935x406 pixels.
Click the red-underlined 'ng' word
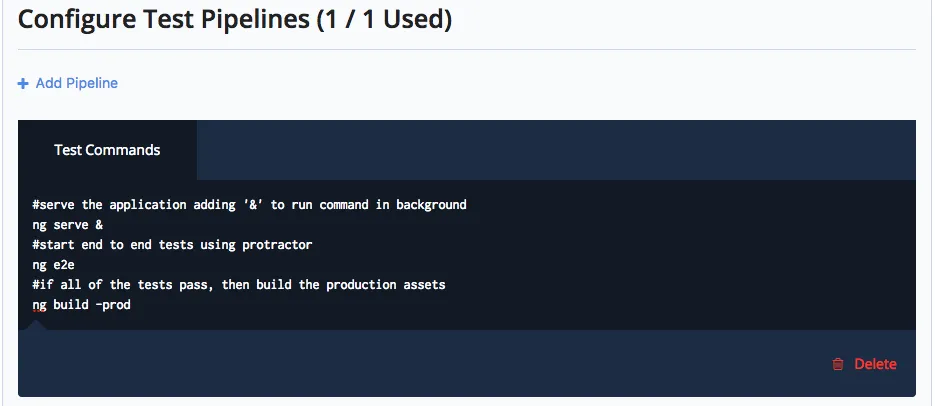(x=39, y=305)
